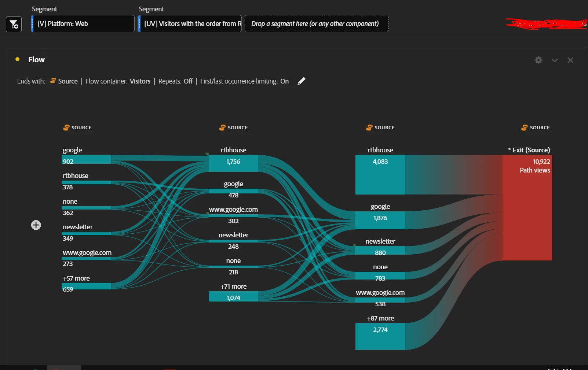Expand the +71 more node
The height and width of the screenshot is (370, 588).
(x=233, y=296)
